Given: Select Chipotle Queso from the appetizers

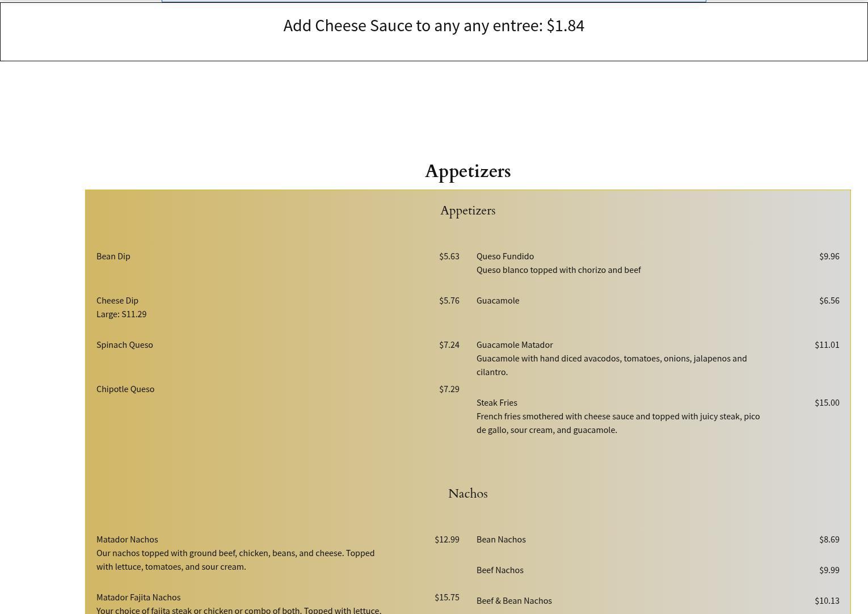Looking at the screenshot, I should click(125, 389).
